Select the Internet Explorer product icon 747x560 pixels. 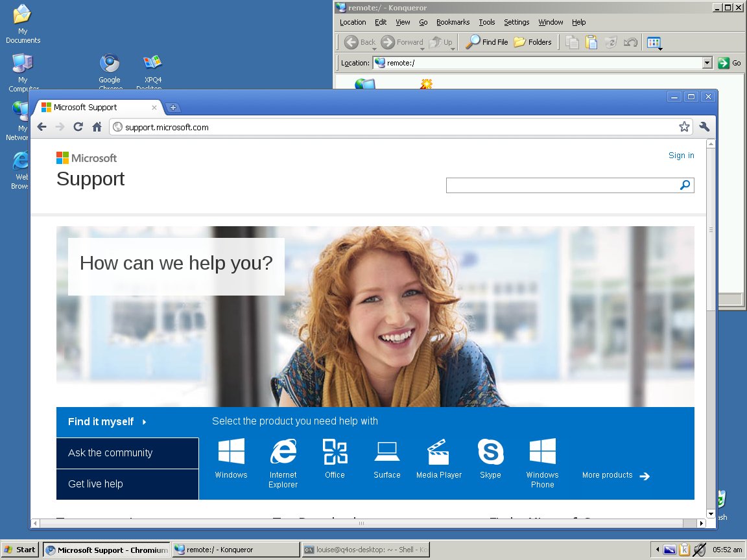283,452
